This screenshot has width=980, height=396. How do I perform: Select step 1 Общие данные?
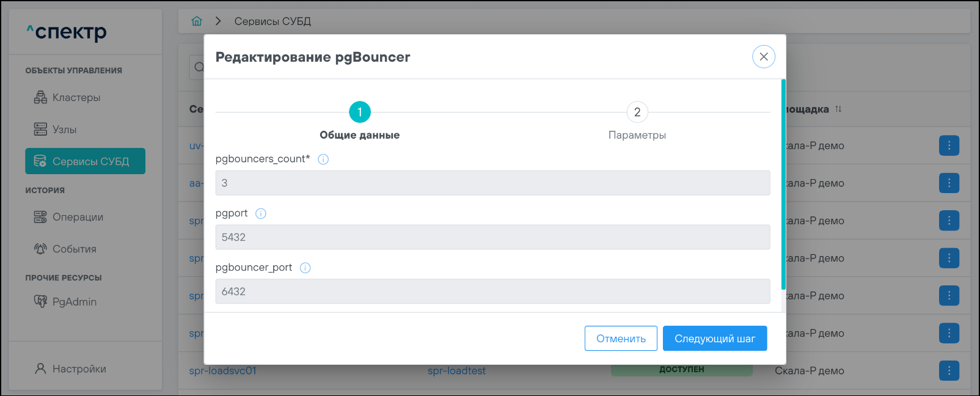(x=360, y=112)
